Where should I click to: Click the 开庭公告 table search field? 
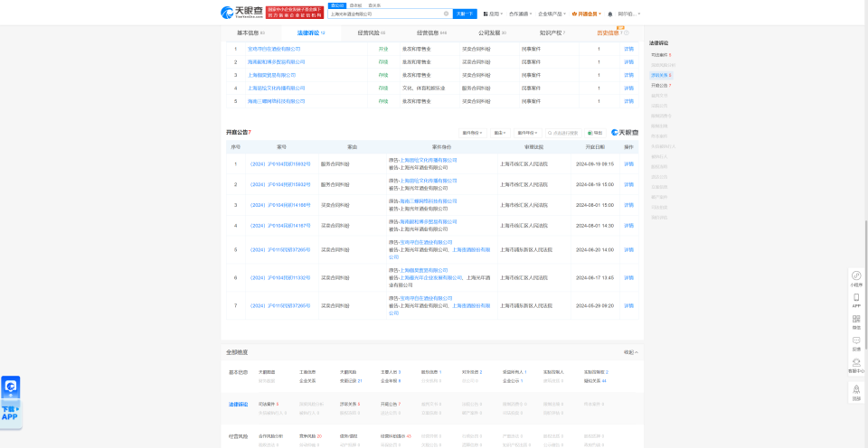(563, 133)
